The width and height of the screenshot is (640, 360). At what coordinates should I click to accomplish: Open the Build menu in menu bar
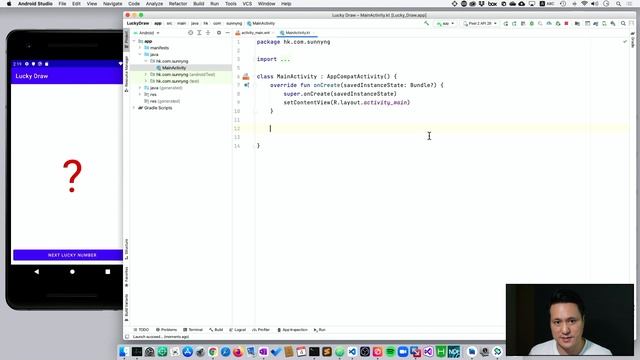(199, 4)
